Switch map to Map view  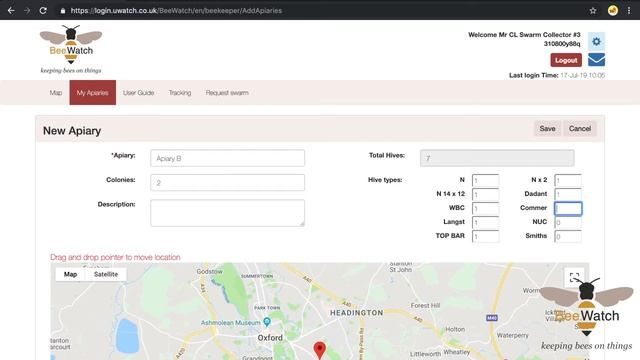pos(70,274)
